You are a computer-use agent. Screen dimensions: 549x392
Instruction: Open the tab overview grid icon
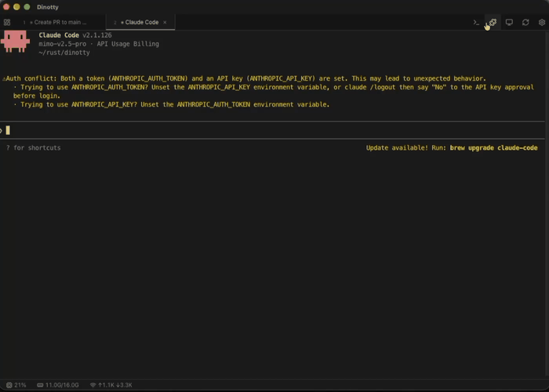[7, 23]
